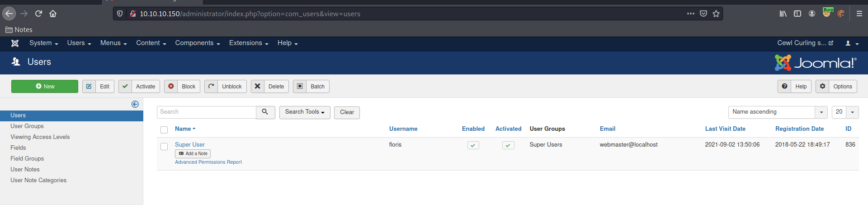Image resolution: width=868 pixels, height=212 pixels.
Task: Toggle Activated status for floris
Action: coord(508,145)
